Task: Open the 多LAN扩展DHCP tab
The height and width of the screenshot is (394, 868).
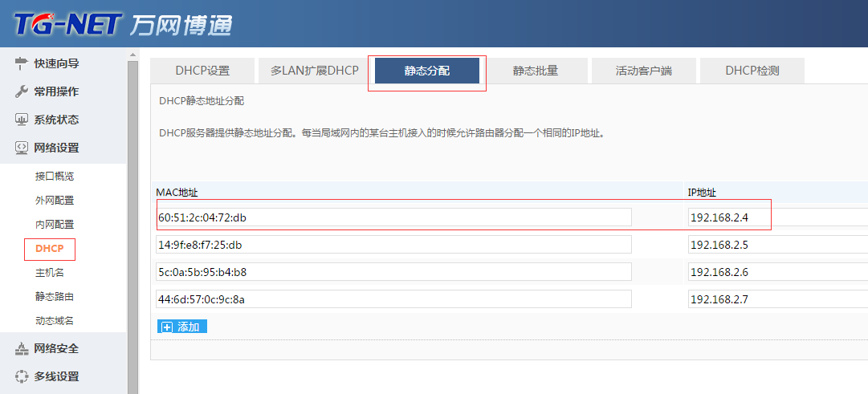Action: click(314, 71)
